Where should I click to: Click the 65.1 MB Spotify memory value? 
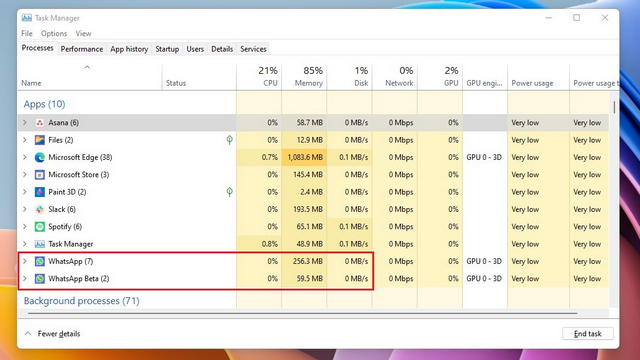pos(310,227)
